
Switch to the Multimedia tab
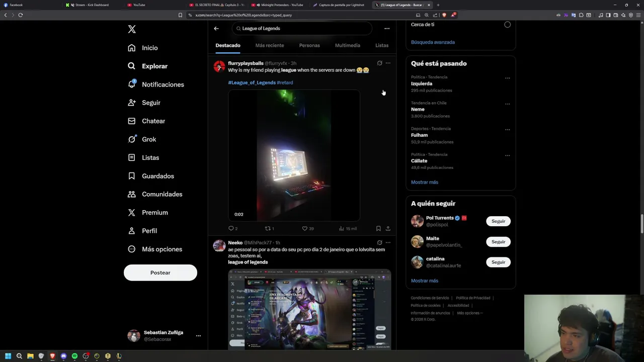click(348, 45)
